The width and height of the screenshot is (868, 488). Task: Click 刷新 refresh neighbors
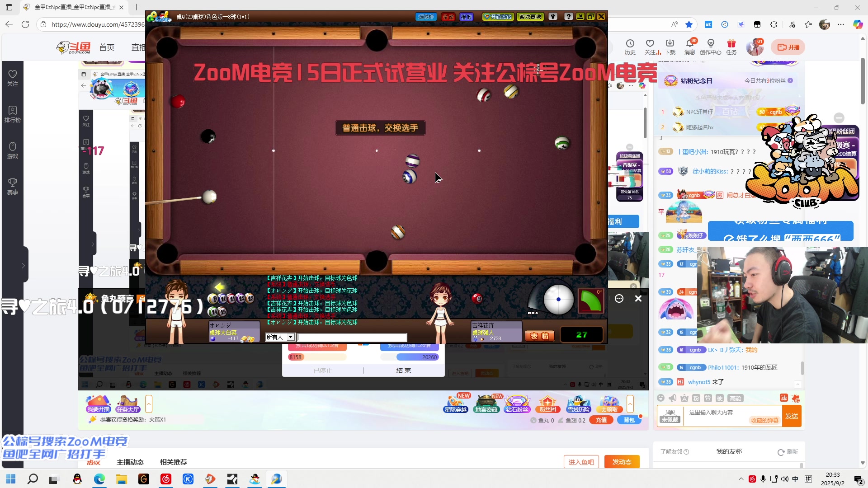788,452
